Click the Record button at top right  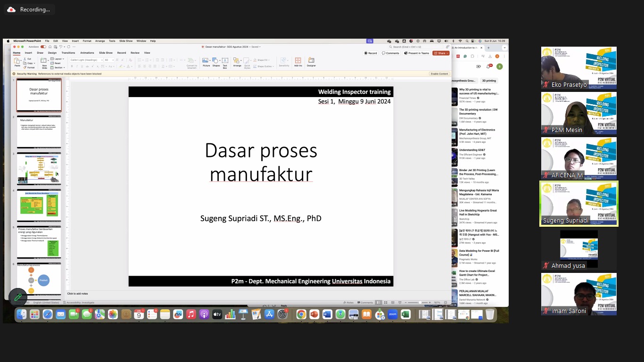pyautogui.click(x=371, y=53)
